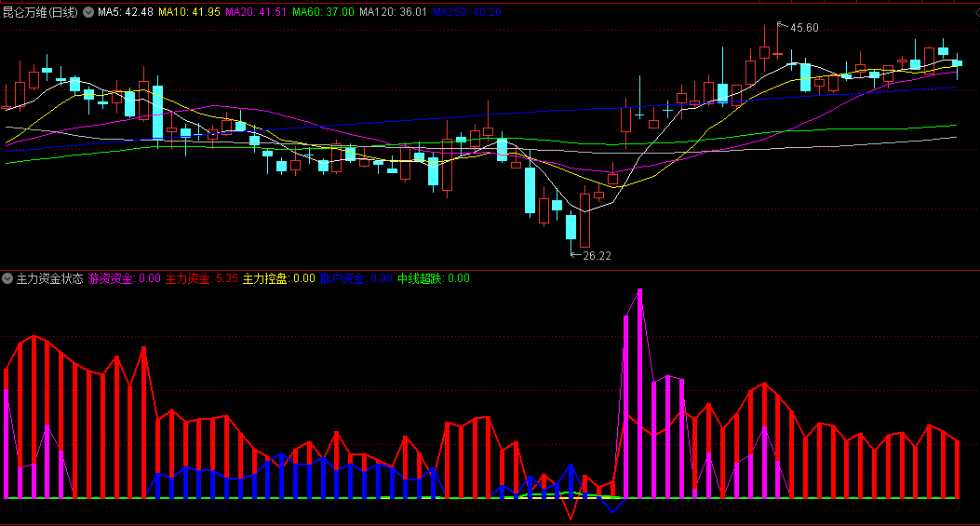
Task: Click the 主力控盘: 0.00 value
Action: click(279, 278)
